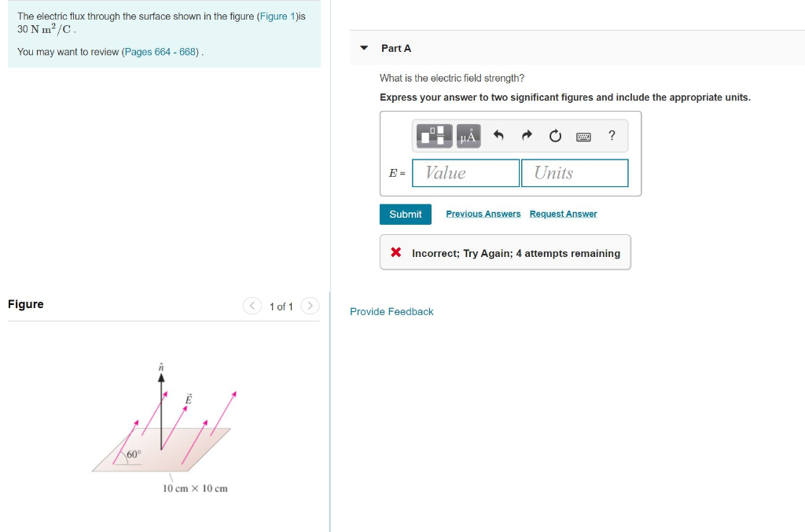Reset the answer box
Screen dimensions: 805x532
(555, 135)
